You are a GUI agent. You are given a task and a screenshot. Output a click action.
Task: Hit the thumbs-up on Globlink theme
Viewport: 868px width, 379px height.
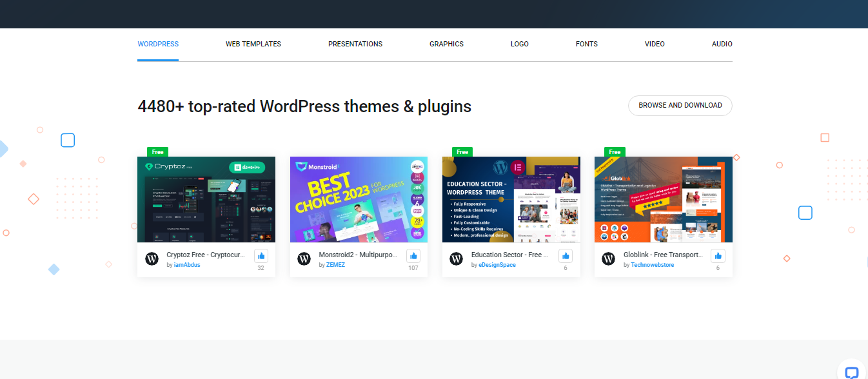[718, 255]
